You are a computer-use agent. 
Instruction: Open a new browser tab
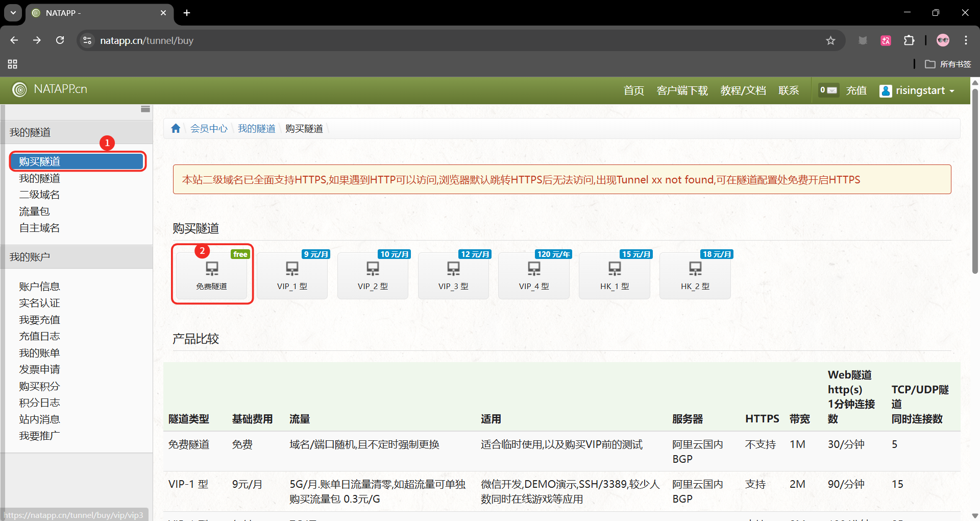(187, 13)
